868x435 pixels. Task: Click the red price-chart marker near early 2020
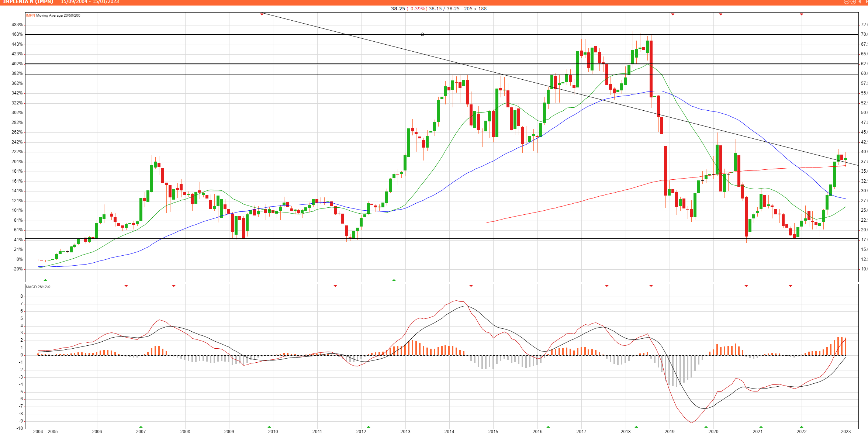click(x=721, y=14)
